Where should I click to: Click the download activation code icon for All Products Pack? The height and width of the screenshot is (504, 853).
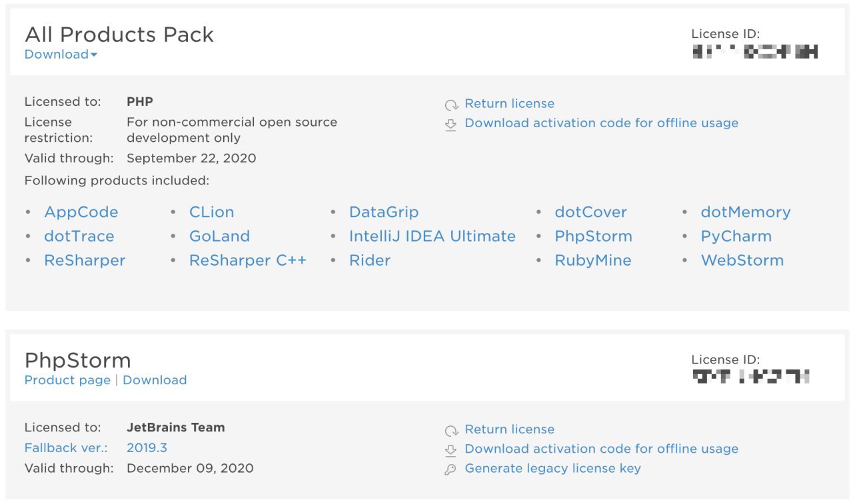point(451,125)
